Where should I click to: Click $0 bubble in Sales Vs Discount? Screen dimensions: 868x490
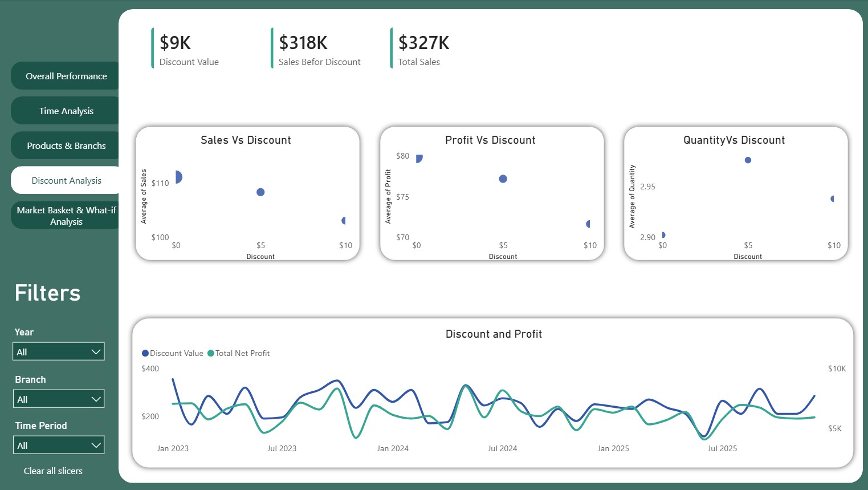[178, 177]
